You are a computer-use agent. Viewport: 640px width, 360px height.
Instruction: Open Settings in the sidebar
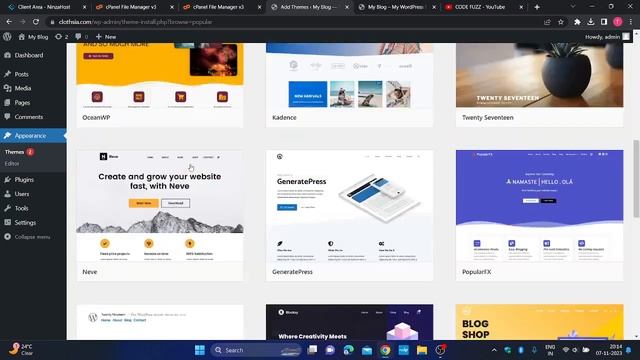(x=25, y=222)
